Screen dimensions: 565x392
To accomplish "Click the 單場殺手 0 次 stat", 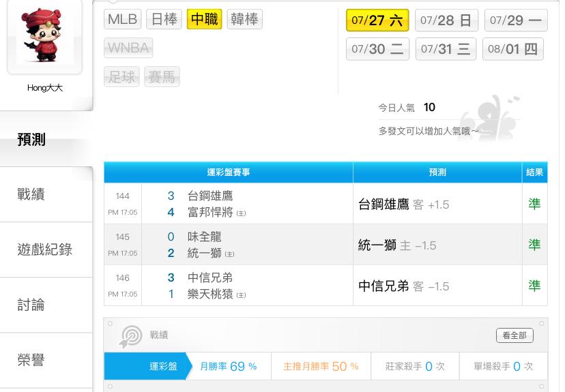I will pos(503,367).
